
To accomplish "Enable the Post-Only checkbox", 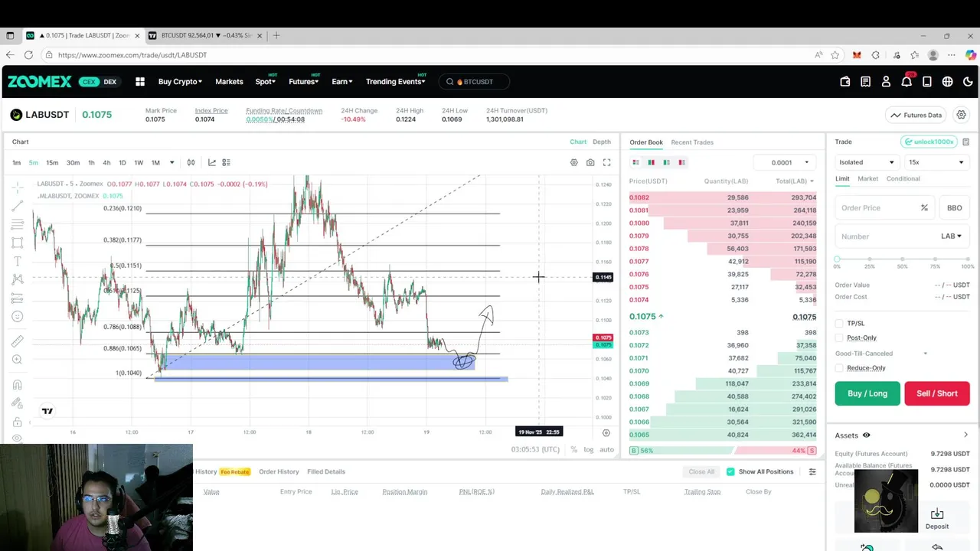I will (x=839, y=337).
